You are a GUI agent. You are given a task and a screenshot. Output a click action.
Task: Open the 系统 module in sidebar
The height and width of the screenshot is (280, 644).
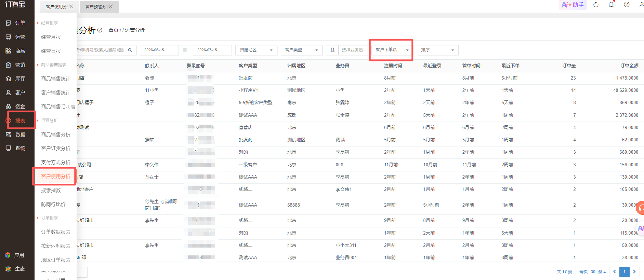pos(16,148)
